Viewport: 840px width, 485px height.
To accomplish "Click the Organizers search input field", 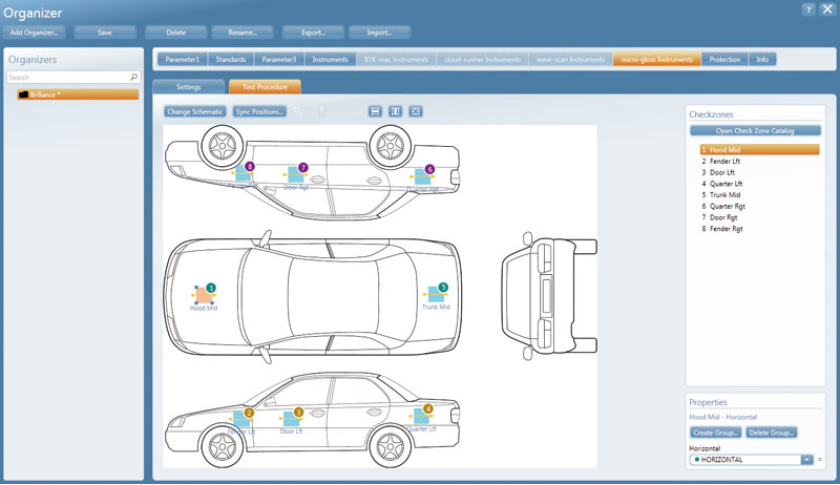I will point(66,77).
